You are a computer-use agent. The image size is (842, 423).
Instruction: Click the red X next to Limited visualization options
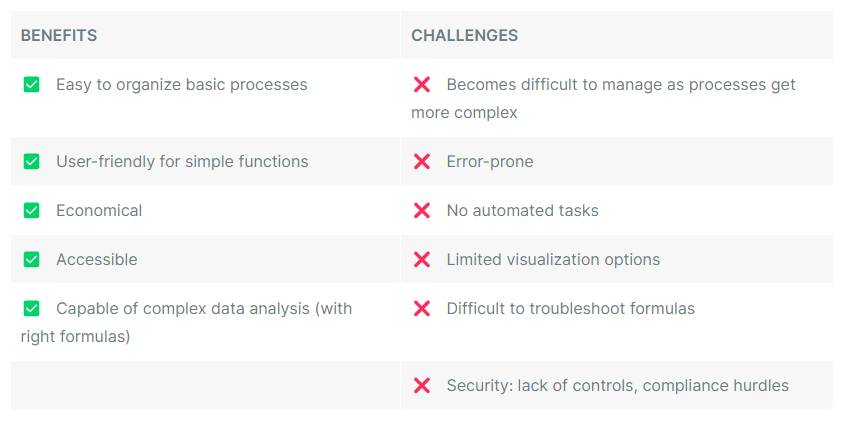(x=422, y=259)
